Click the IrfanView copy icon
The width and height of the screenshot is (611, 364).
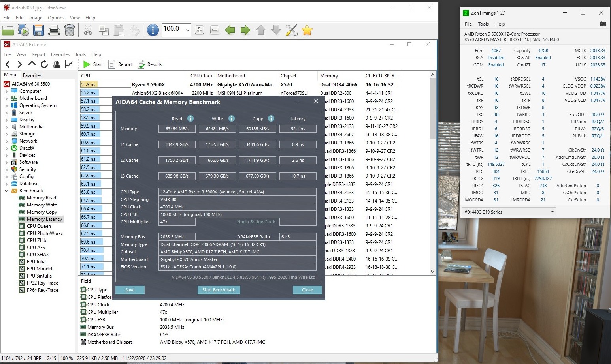click(x=104, y=30)
